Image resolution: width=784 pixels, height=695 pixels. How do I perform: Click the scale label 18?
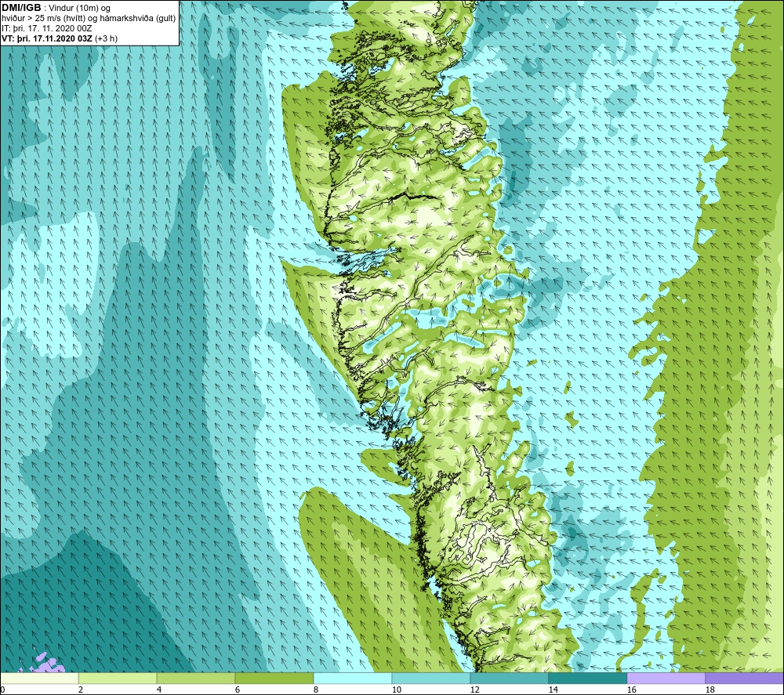(x=710, y=690)
